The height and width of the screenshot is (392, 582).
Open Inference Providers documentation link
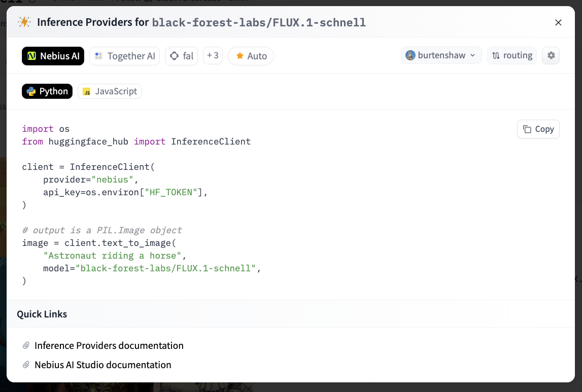[x=109, y=345]
